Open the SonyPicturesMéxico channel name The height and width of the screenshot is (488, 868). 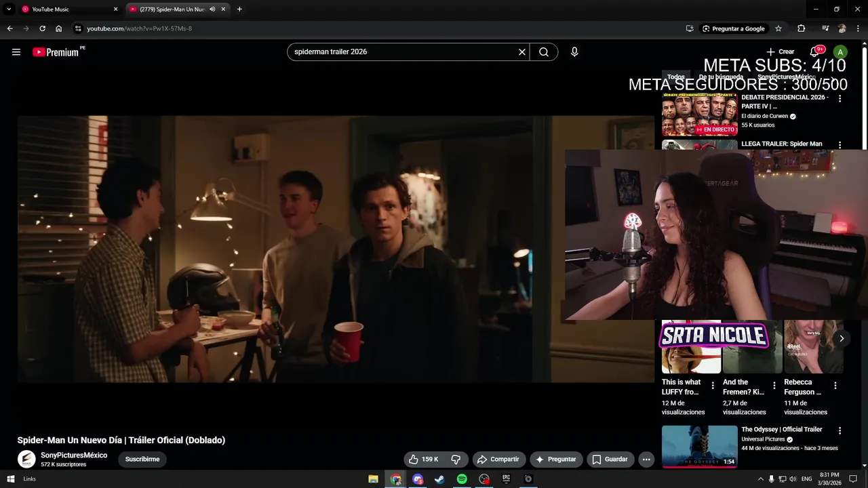click(74, 455)
